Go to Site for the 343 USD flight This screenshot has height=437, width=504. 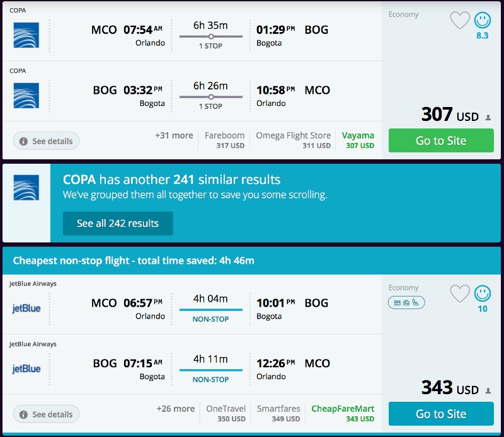click(441, 414)
